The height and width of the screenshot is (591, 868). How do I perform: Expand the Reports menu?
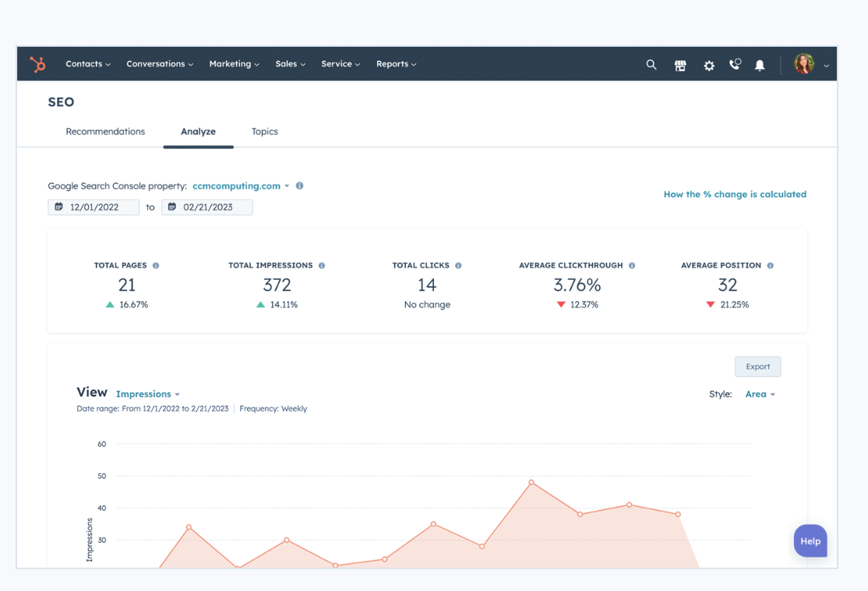tap(397, 64)
